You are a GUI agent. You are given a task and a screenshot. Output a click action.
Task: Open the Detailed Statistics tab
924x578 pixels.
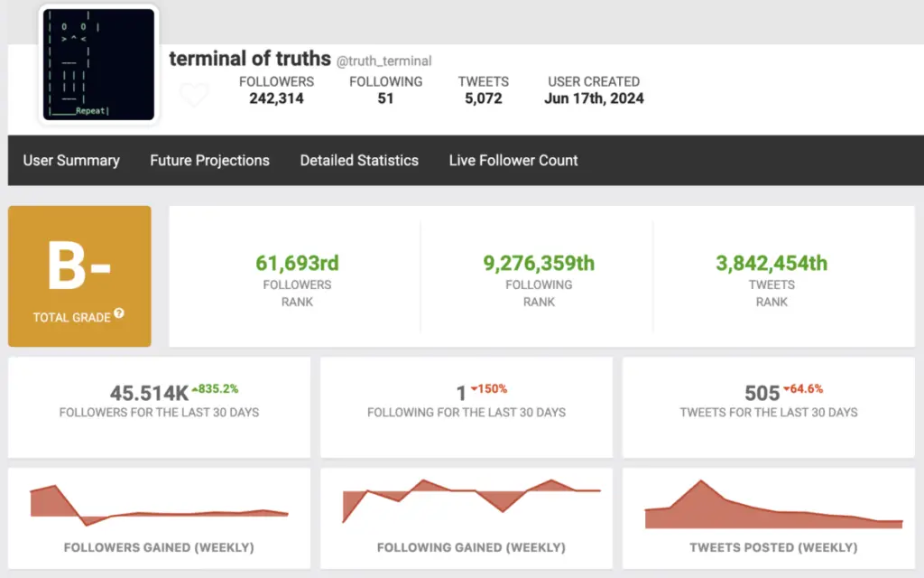coord(359,161)
